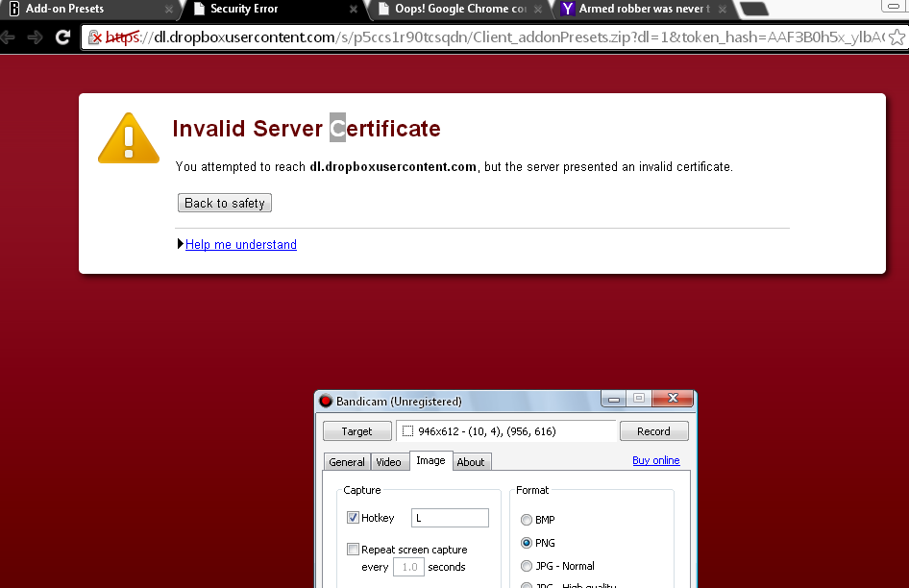Screen dimensions: 909x588
Task: Switch to the Security Error tab
Action: point(274,9)
